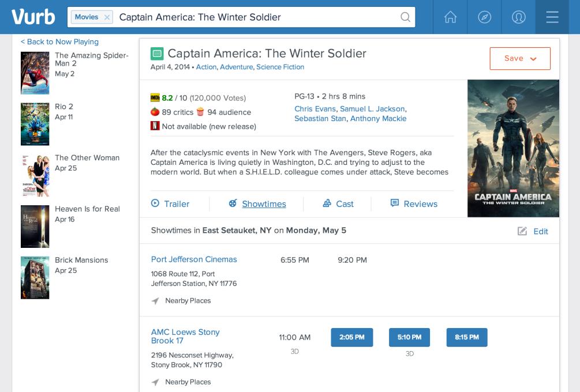Open the user profile icon
The height and width of the screenshot is (392, 580).
(x=518, y=17)
